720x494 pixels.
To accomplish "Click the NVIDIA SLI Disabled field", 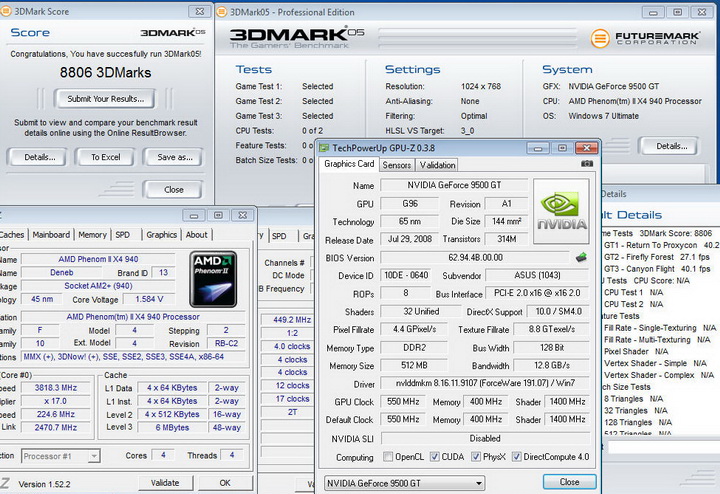I will (x=485, y=438).
